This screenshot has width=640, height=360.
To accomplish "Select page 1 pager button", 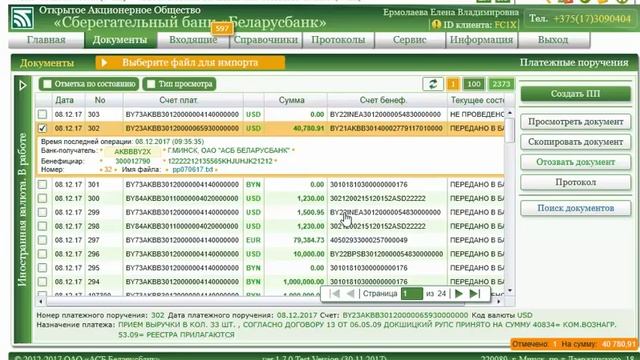I will click(x=453, y=84).
